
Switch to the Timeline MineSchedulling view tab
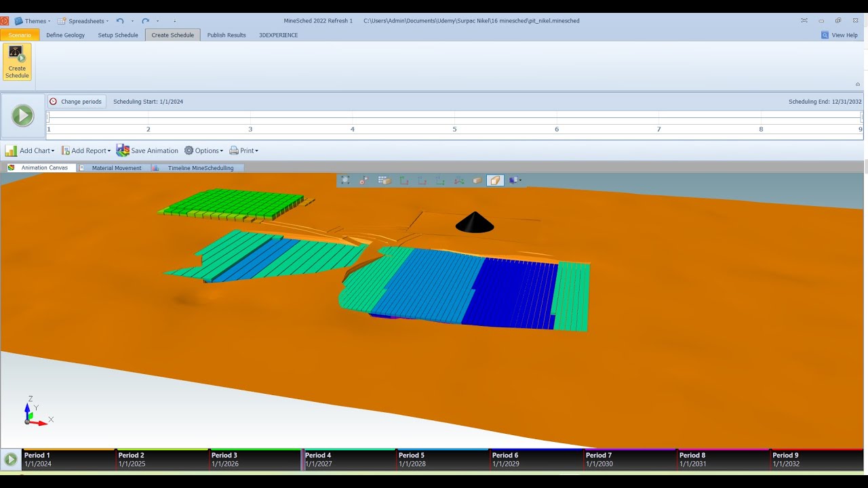point(196,168)
